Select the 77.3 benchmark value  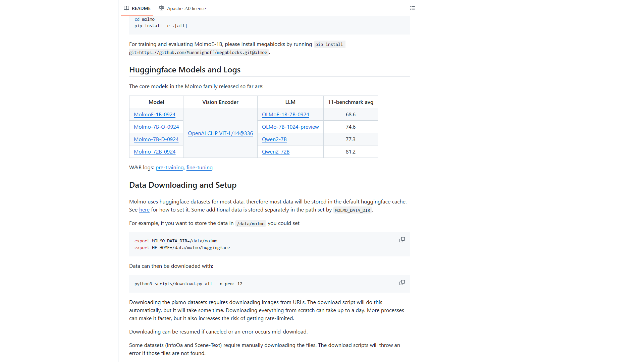pyautogui.click(x=351, y=139)
